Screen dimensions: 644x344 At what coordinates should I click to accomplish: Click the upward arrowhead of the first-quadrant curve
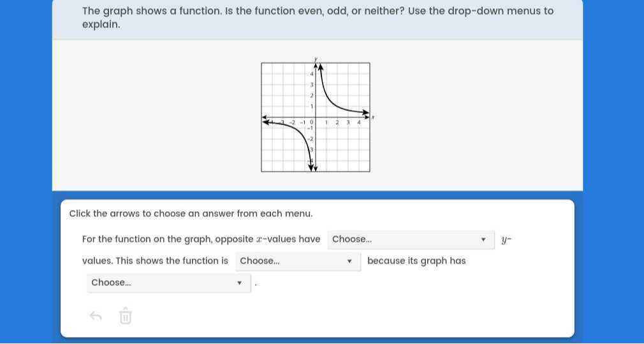tap(321, 66)
